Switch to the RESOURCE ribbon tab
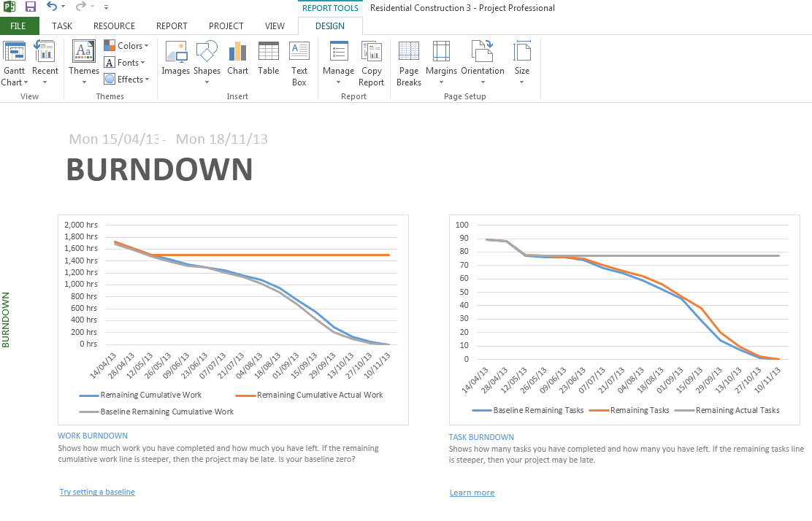Viewport: 812px width, 521px height. pyautogui.click(x=114, y=26)
